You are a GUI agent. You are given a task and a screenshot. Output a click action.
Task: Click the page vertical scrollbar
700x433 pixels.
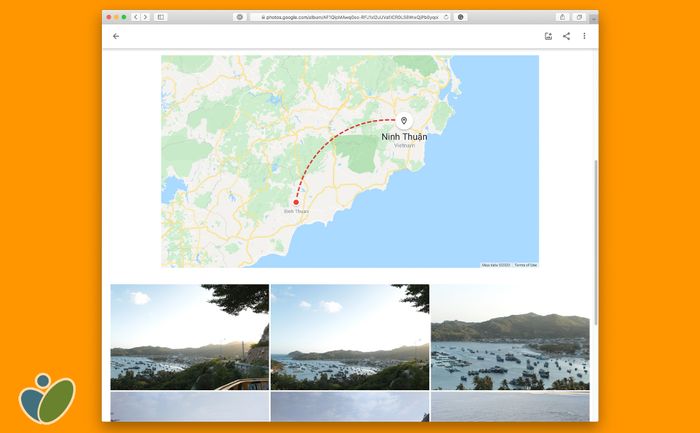click(x=596, y=242)
